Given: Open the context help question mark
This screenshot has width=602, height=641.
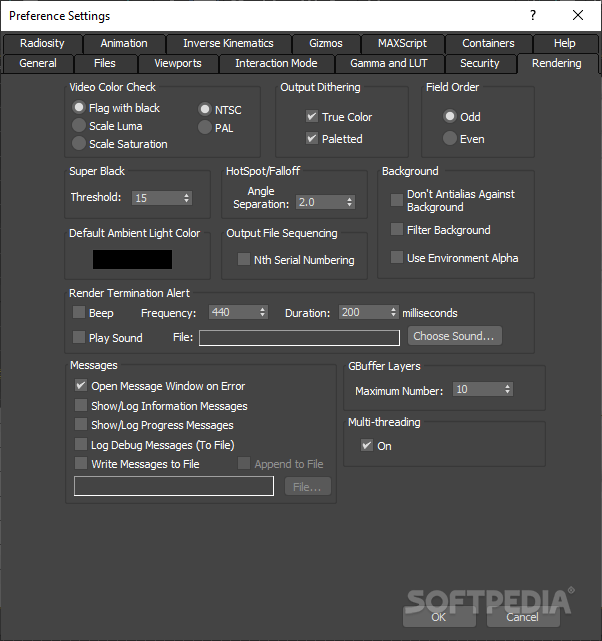Looking at the screenshot, I should point(533,16).
